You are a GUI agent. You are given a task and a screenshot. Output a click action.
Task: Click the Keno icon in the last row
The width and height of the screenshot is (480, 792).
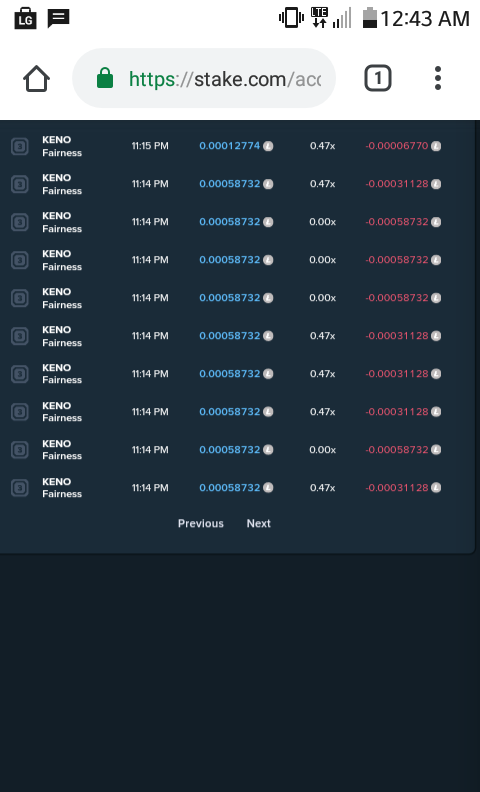pos(20,488)
